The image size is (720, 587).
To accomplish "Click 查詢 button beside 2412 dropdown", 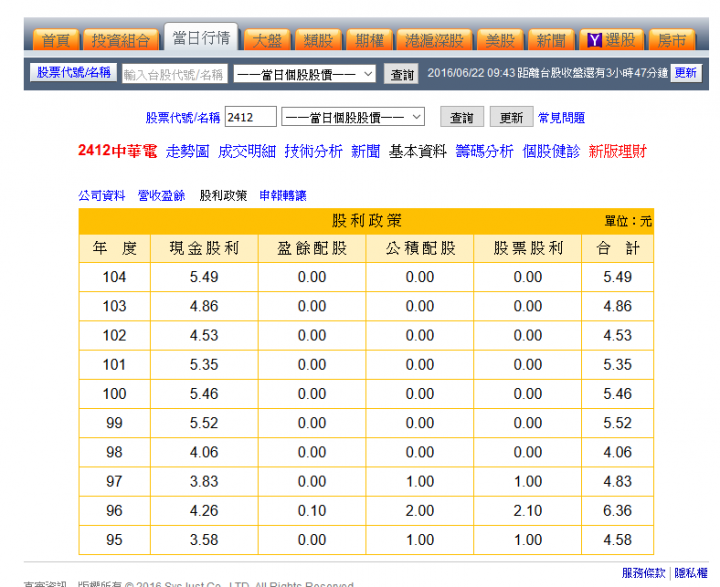I will 462,117.
